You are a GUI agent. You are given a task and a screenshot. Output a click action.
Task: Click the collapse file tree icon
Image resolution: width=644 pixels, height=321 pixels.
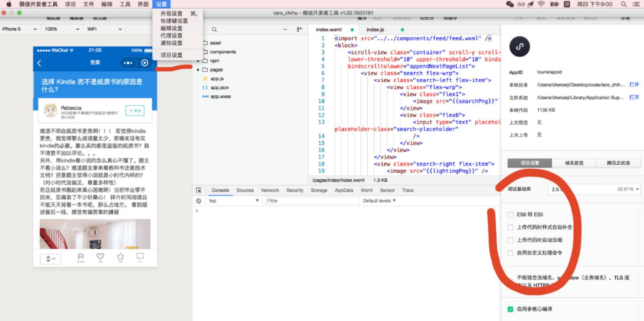[299, 29]
